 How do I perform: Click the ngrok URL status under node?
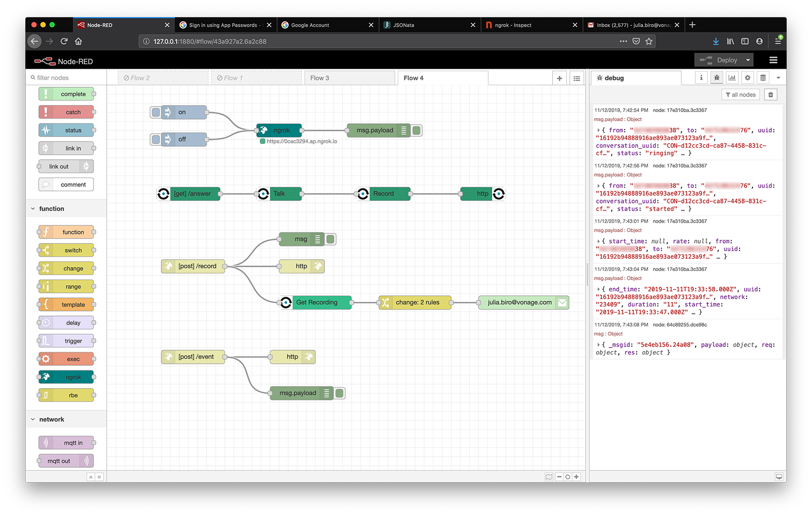tap(298, 142)
